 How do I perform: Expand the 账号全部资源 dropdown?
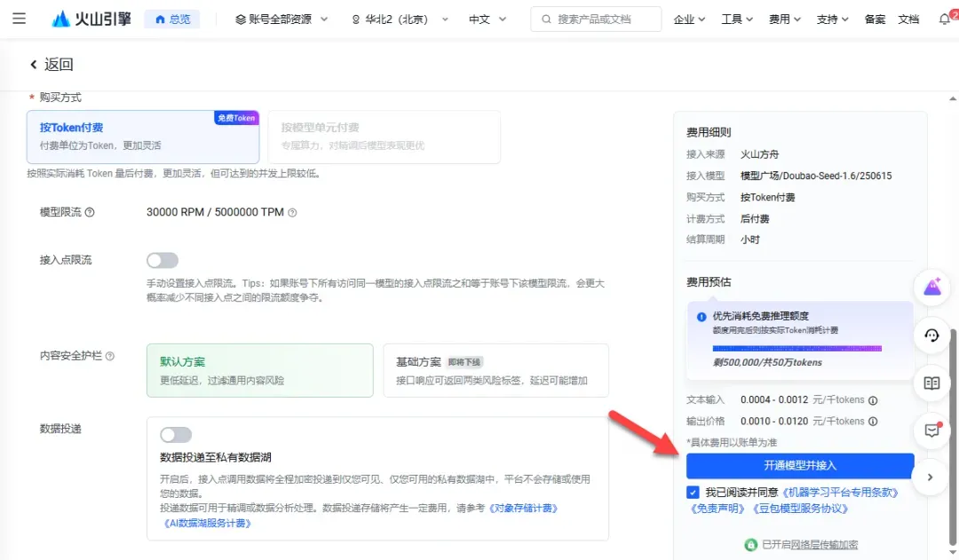(282, 20)
